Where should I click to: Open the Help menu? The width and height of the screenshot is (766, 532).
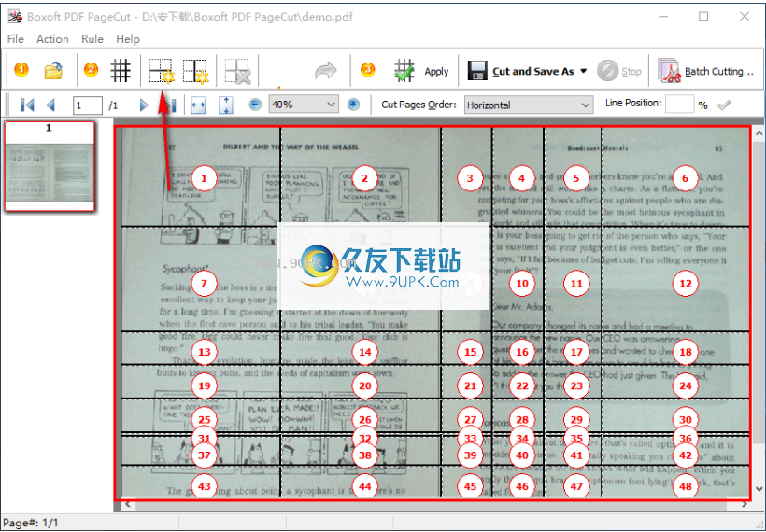coord(128,39)
